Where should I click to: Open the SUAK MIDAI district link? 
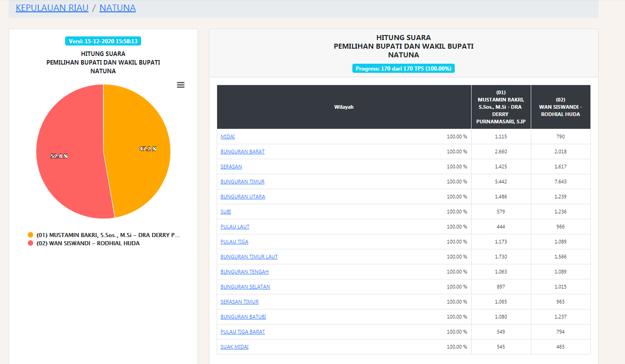pyautogui.click(x=234, y=347)
